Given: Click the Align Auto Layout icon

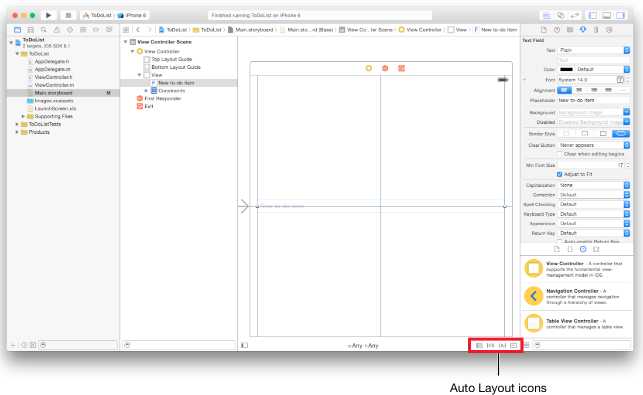Looking at the screenshot, I should 479,346.
